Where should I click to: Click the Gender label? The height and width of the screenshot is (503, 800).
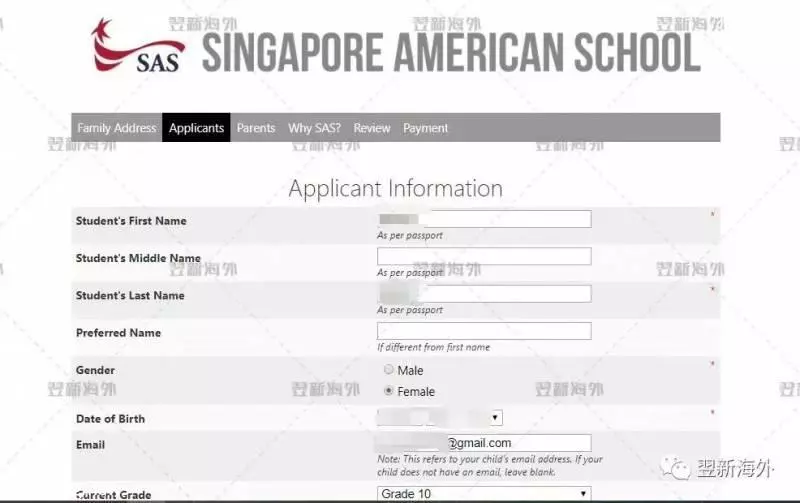tap(95, 370)
